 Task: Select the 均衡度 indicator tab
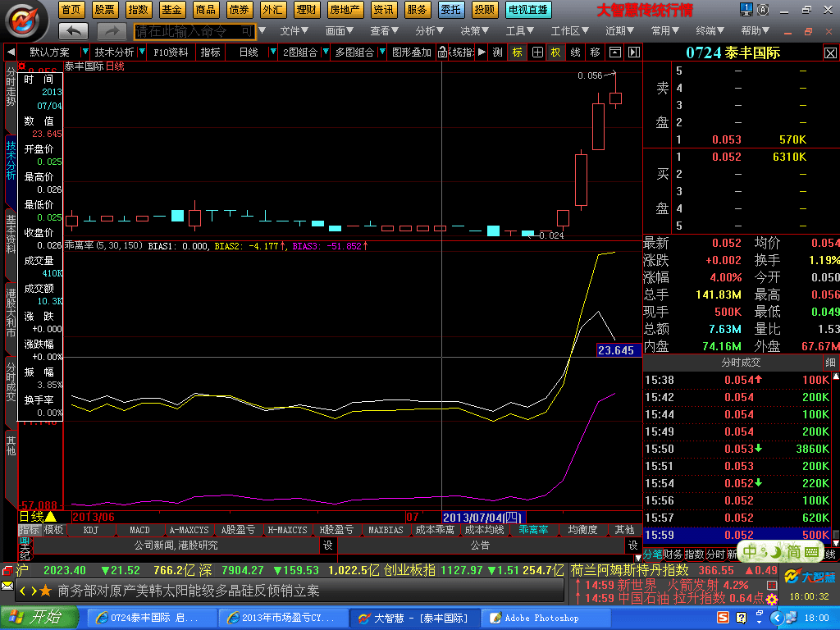(x=582, y=530)
